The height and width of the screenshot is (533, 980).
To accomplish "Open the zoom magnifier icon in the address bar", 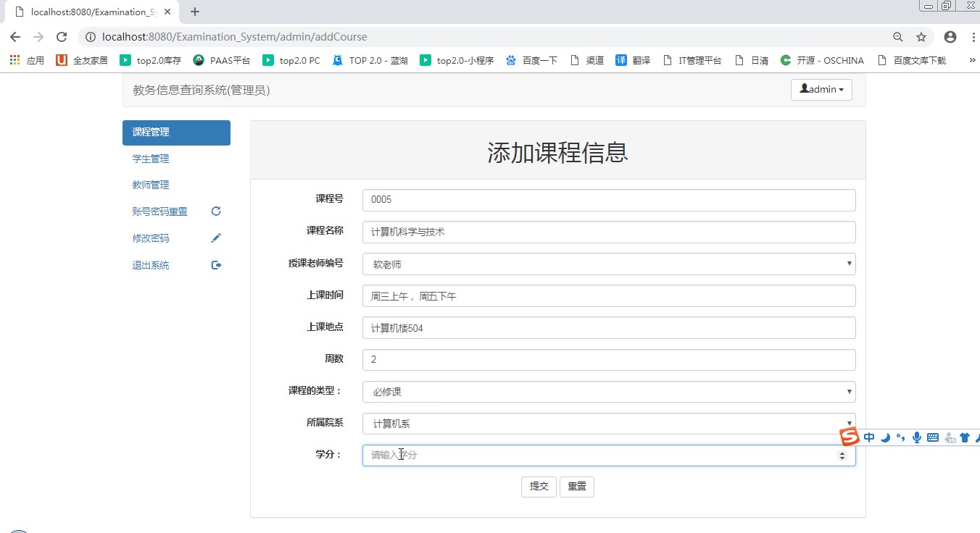I will click(898, 37).
